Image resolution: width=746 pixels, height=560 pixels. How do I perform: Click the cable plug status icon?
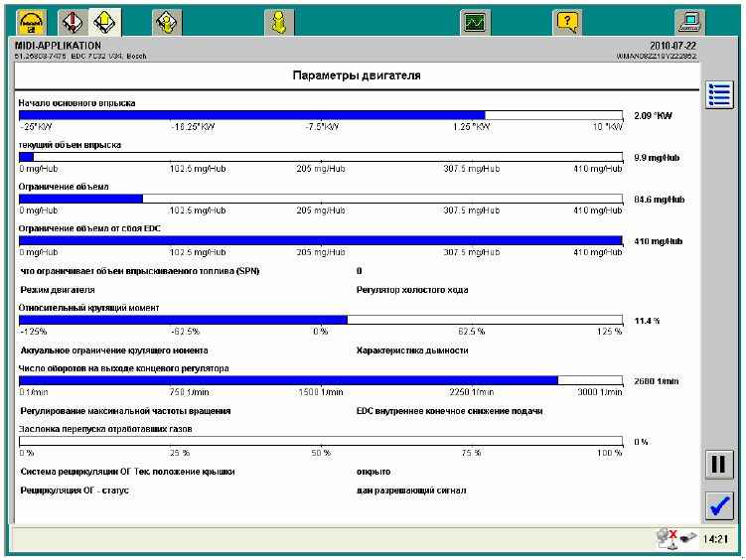688,538
